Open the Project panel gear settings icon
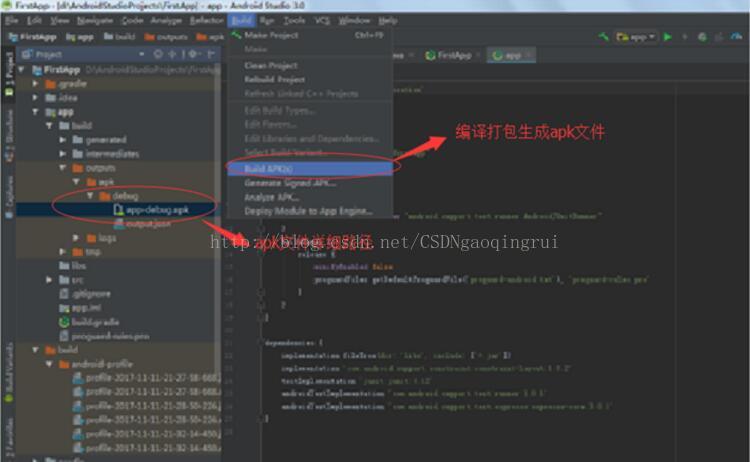Viewport: 750px width, 462px height. coord(192,54)
